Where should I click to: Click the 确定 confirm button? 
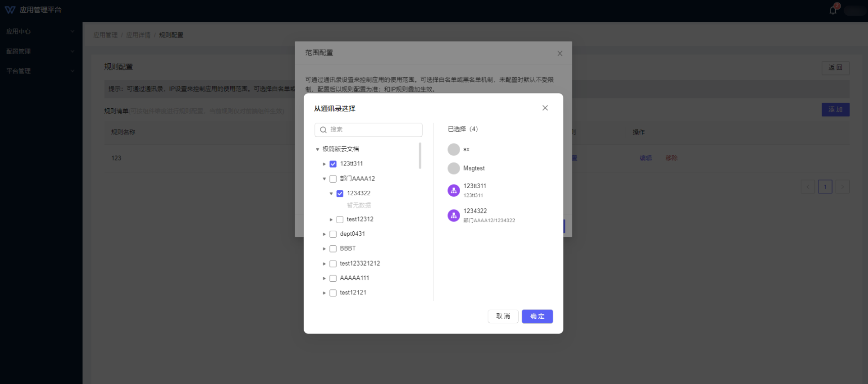pos(537,316)
